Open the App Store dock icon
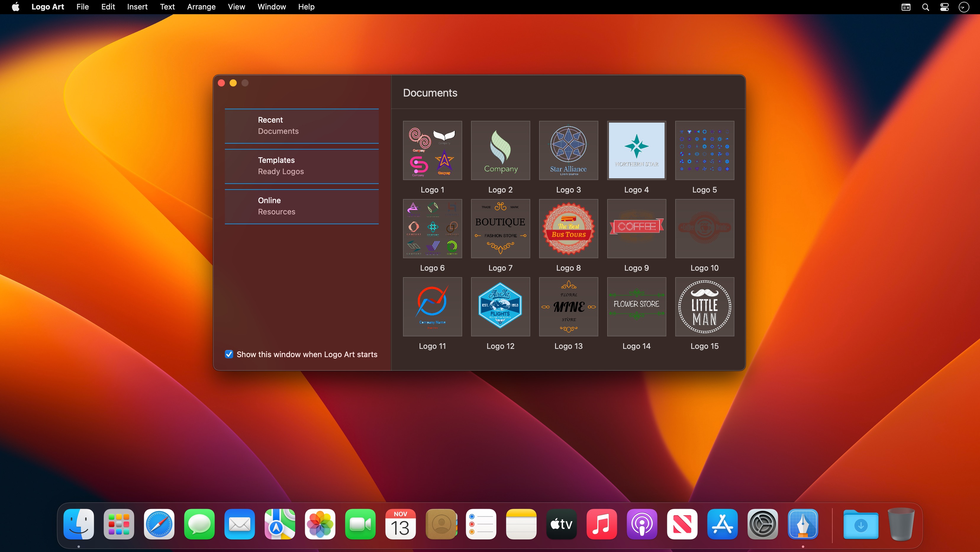980x552 pixels. coord(722,524)
